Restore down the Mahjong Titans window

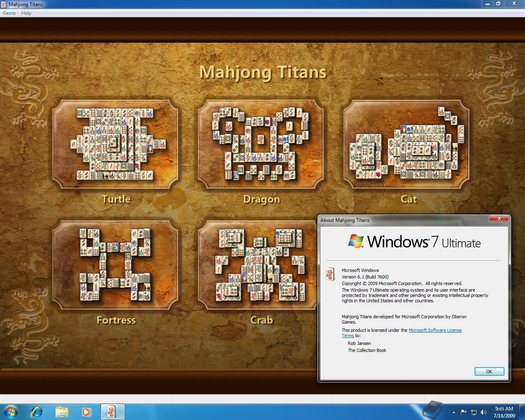[498, 3]
